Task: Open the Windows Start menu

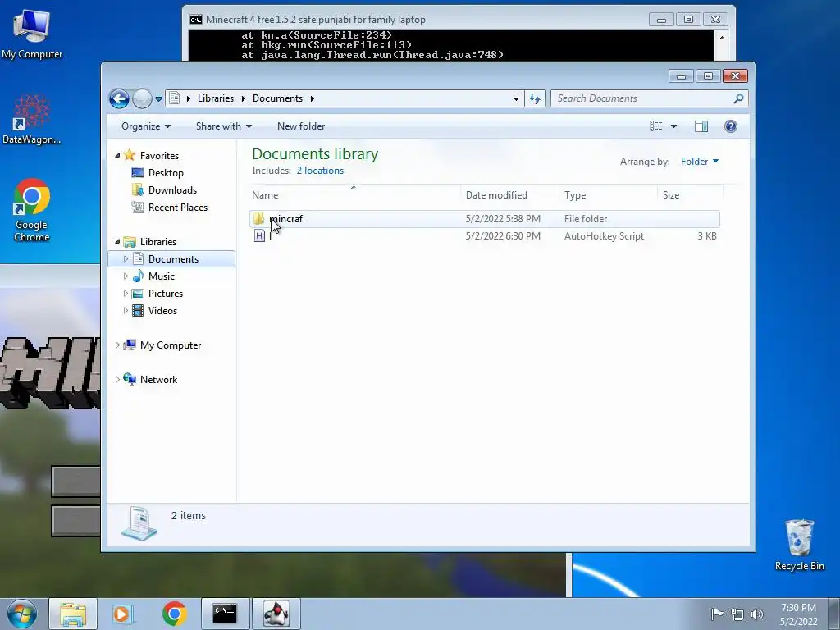Action: pos(22,614)
